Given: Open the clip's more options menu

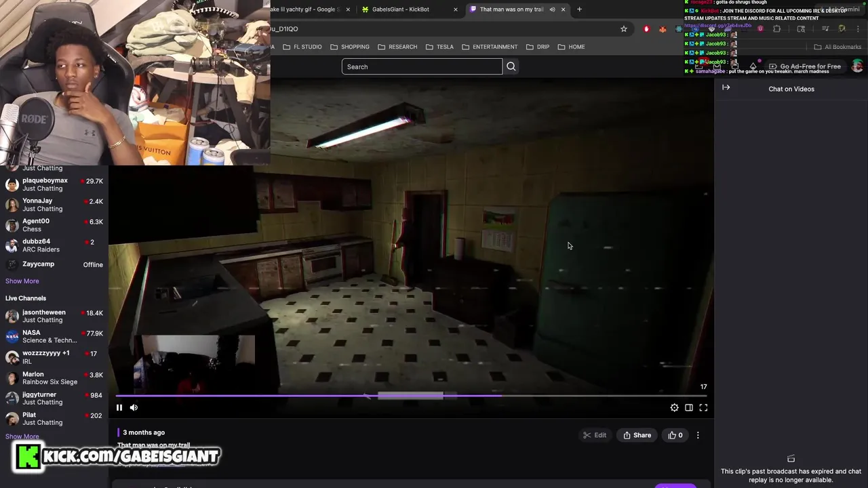Looking at the screenshot, I should click(x=698, y=435).
